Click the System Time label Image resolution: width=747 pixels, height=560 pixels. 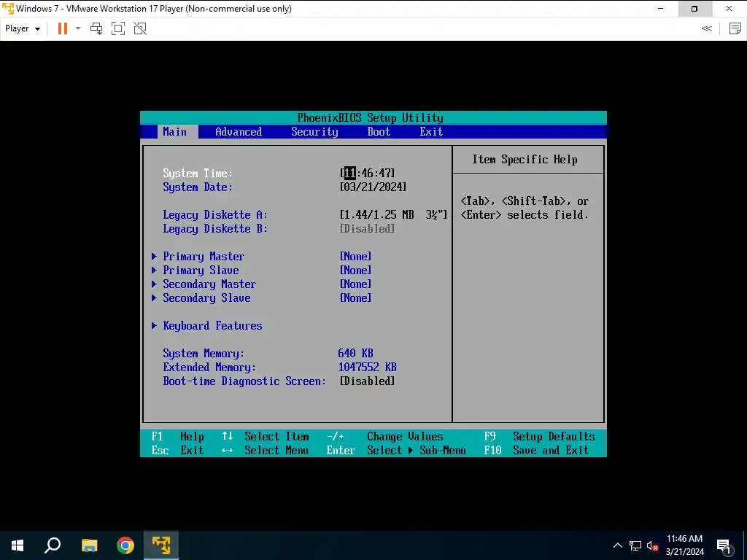198,174
